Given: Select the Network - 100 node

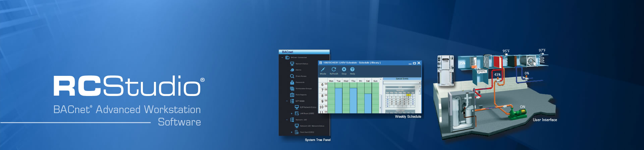Looking at the screenshot, I should pos(299,120).
